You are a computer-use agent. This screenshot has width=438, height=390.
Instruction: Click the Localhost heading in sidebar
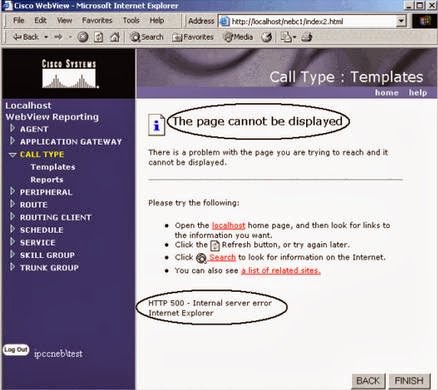pyautogui.click(x=28, y=105)
